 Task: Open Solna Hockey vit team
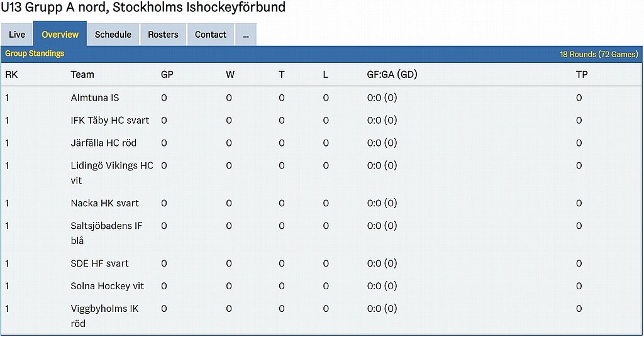(x=108, y=287)
